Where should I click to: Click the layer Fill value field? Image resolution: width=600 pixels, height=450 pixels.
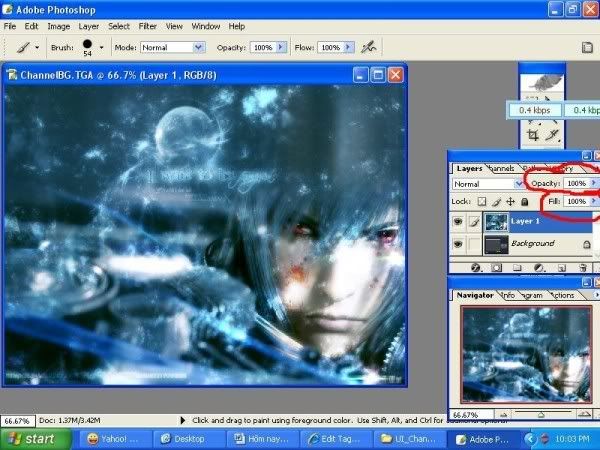click(577, 201)
